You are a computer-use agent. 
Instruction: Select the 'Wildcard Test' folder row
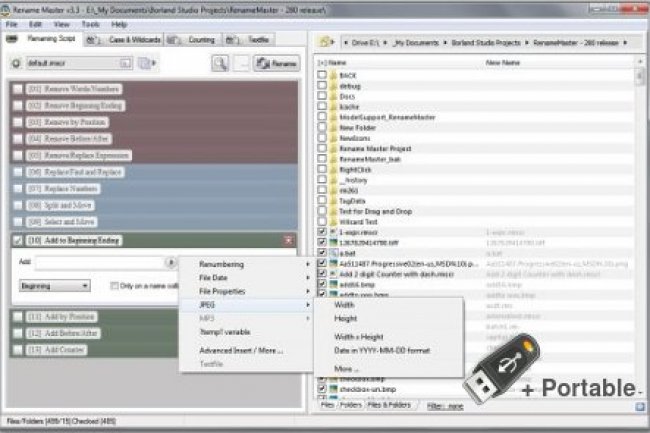tap(475, 222)
